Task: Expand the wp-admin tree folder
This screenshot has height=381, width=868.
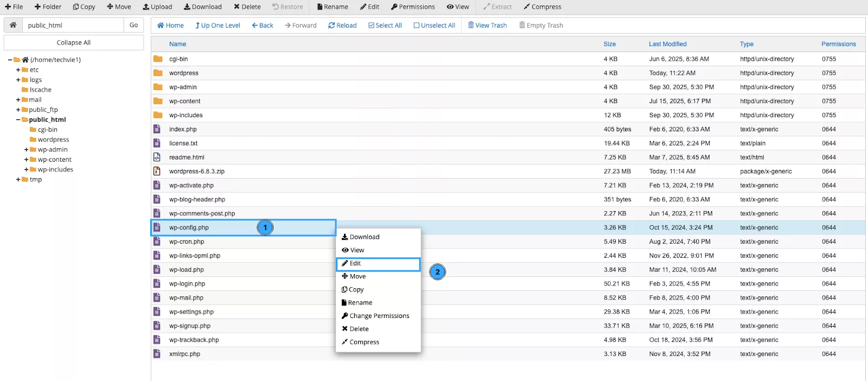Action: pyautogui.click(x=26, y=150)
